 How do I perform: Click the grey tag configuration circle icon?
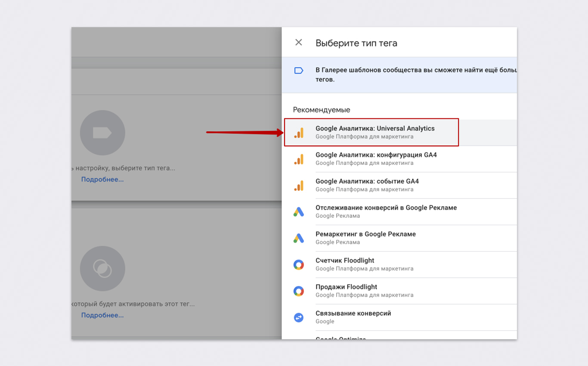102,133
